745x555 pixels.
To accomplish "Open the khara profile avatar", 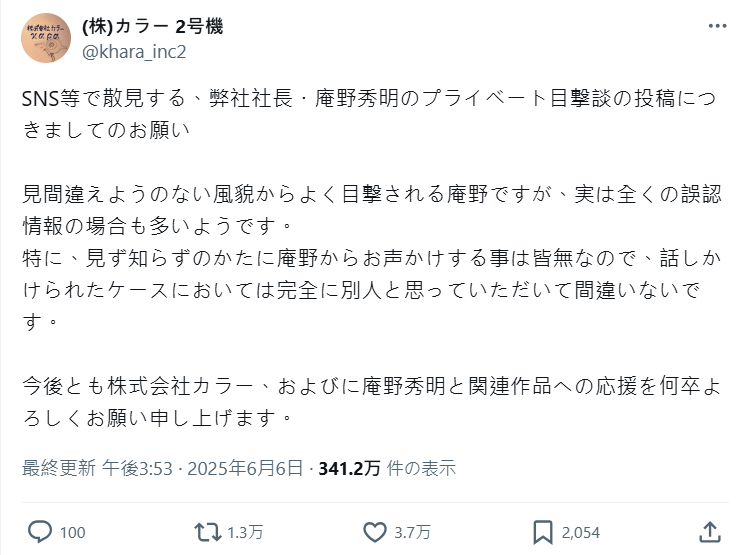I will tap(46, 38).
